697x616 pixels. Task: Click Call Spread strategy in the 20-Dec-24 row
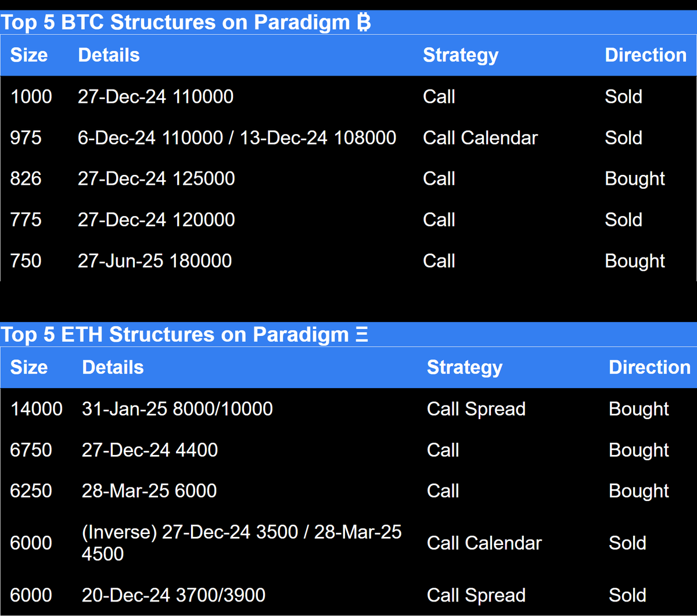pyautogui.click(x=476, y=596)
